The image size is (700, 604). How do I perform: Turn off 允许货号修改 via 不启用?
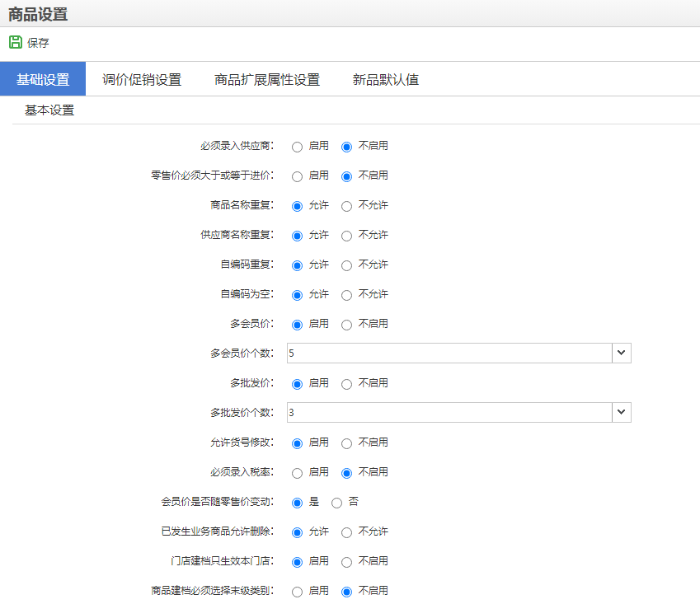tap(346, 443)
